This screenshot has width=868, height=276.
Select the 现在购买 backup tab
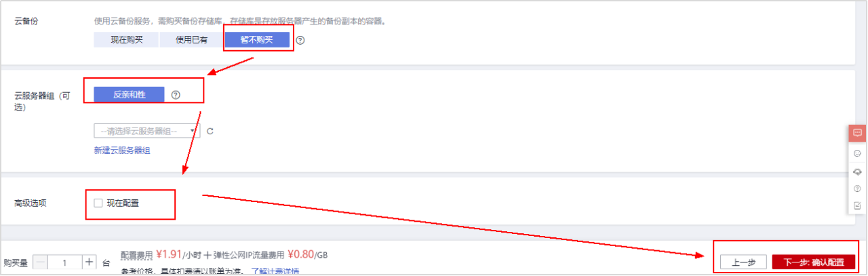[x=127, y=40]
